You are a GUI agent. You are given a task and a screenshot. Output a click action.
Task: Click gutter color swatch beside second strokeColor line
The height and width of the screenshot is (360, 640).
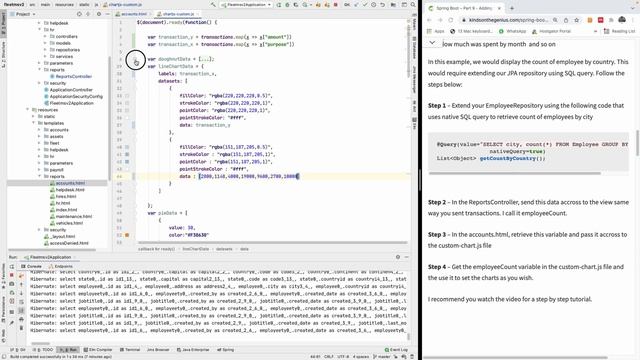tap(127, 154)
